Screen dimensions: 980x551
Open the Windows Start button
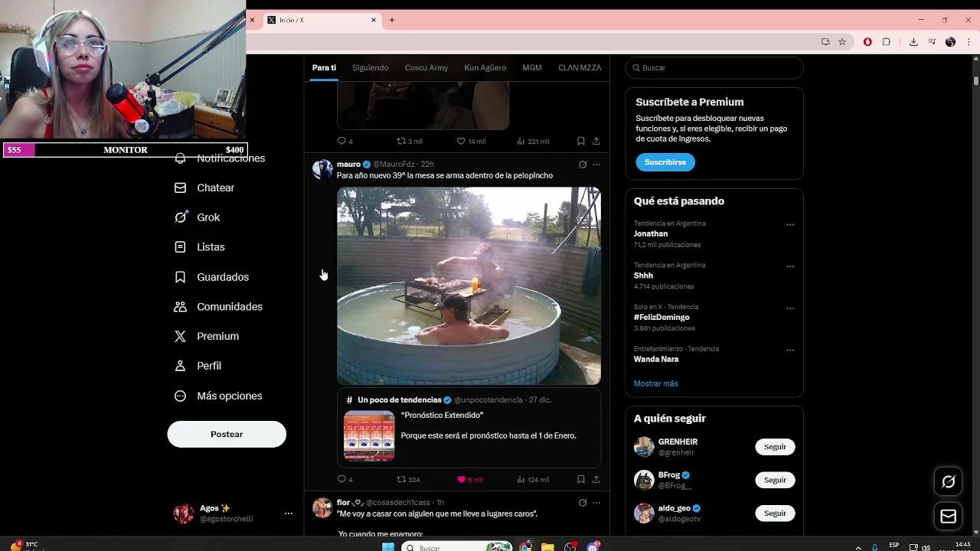[x=387, y=546]
